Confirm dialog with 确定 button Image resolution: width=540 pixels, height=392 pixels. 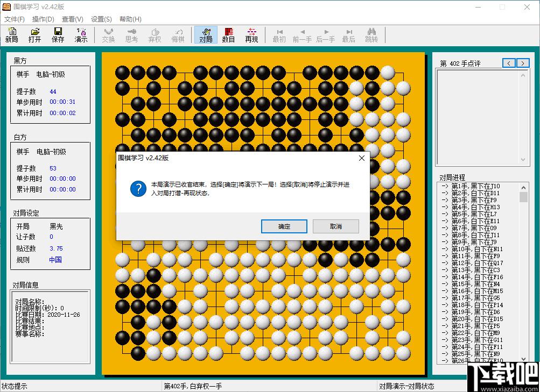tap(284, 226)
